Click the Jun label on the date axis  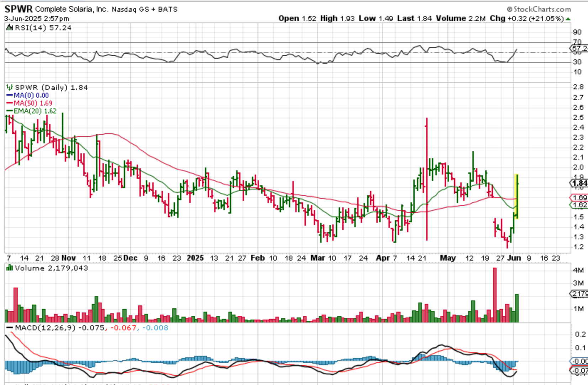tap(514, 258)
